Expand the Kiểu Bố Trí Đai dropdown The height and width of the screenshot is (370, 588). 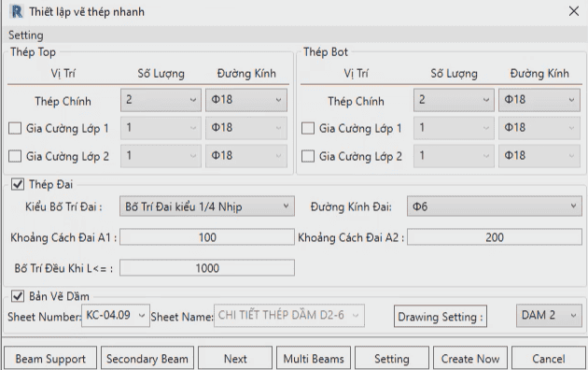click(x=207, y=206)
